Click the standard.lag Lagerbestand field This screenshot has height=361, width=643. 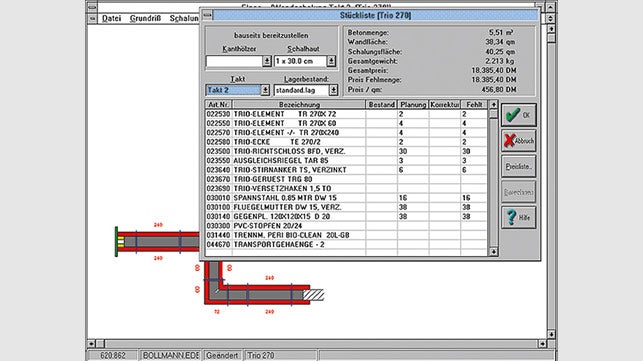click(x=301, y=90)
